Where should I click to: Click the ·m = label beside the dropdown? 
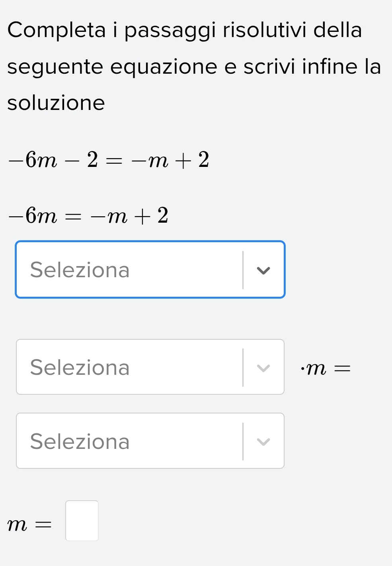tap(326, 368)
